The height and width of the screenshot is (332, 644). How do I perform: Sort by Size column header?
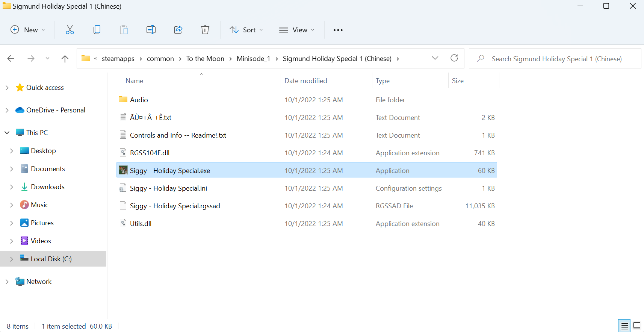point(458,81)
